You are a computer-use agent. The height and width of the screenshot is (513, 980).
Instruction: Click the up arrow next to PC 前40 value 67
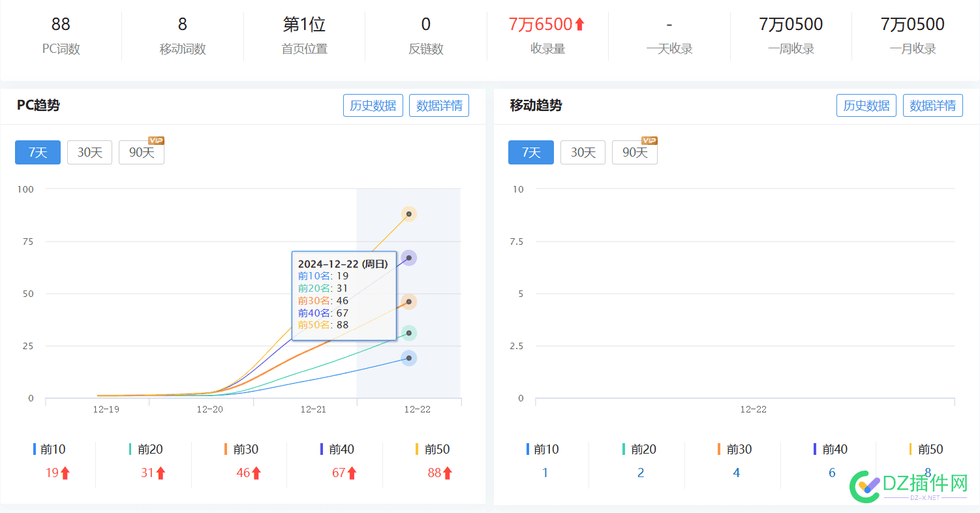(x=352, y=473)
